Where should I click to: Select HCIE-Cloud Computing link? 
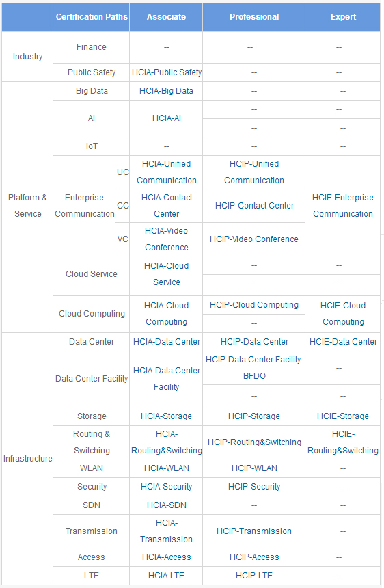click(343, 314)
